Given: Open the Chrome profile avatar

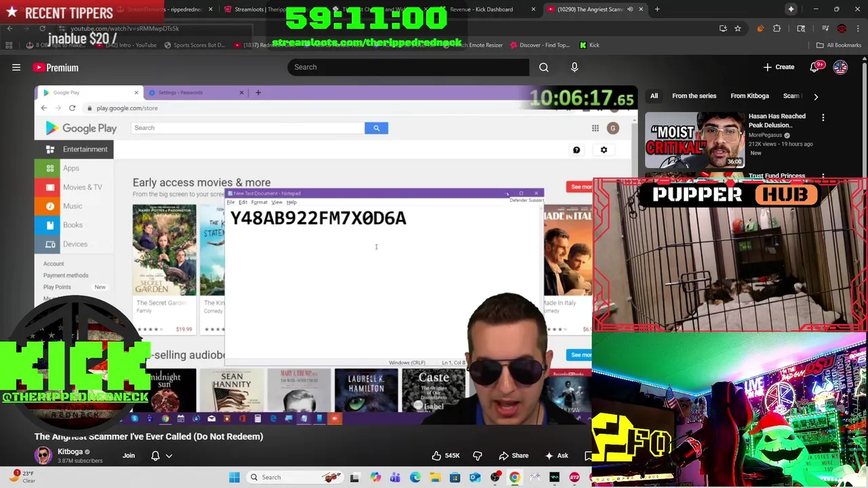Looking at the screenshot, I should tap(842, 28).
